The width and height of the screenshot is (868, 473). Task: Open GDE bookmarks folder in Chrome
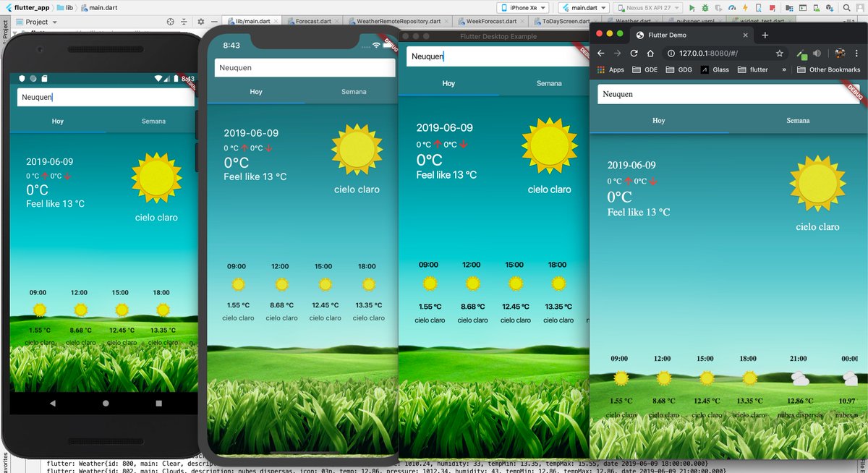pos(645,69)
